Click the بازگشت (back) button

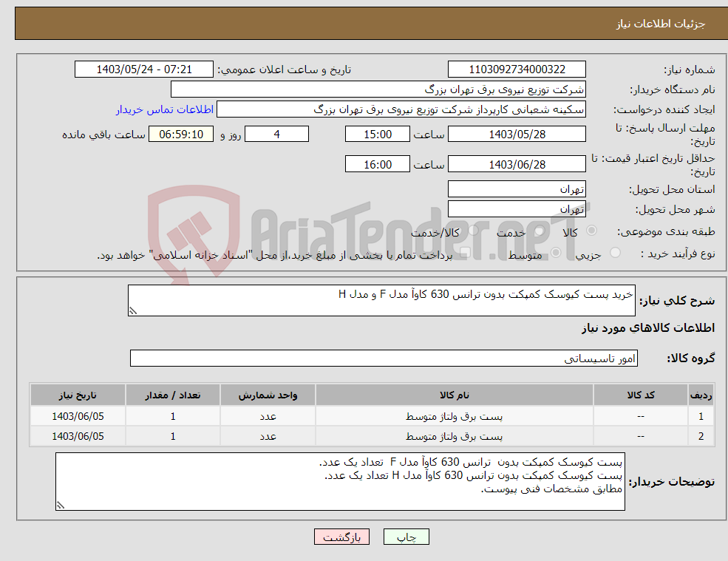point(341,537)
